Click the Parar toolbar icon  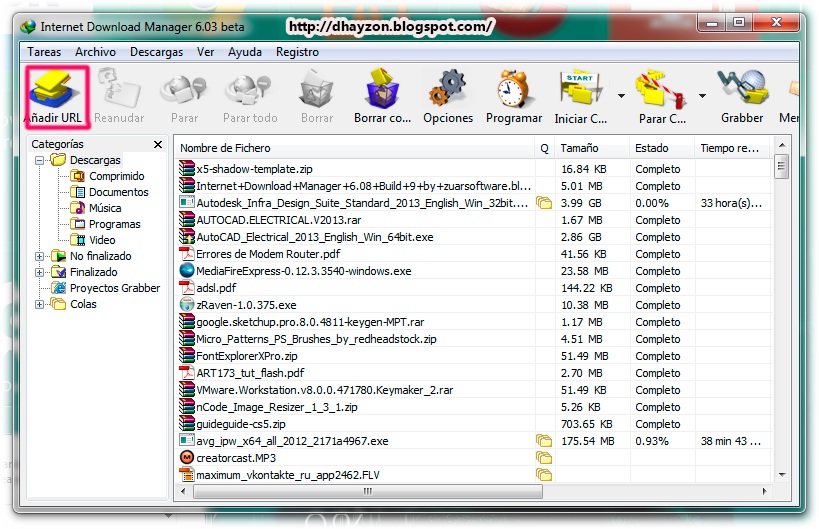point(185,97)
